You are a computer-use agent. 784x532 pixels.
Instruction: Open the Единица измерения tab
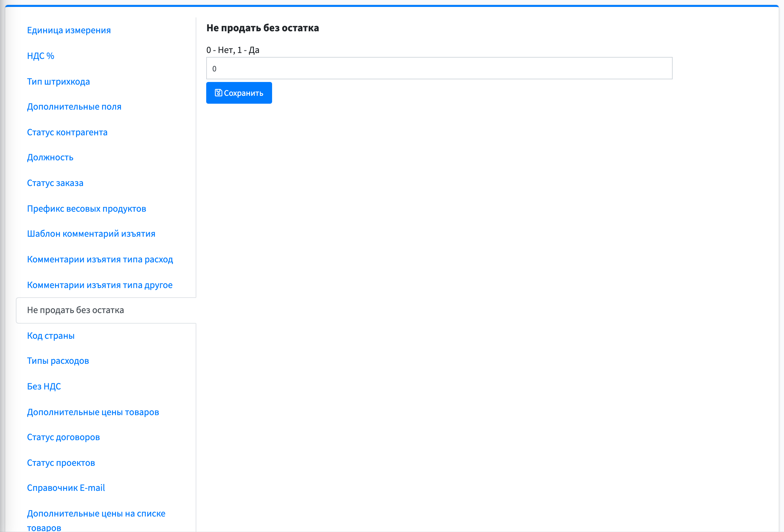69,30
